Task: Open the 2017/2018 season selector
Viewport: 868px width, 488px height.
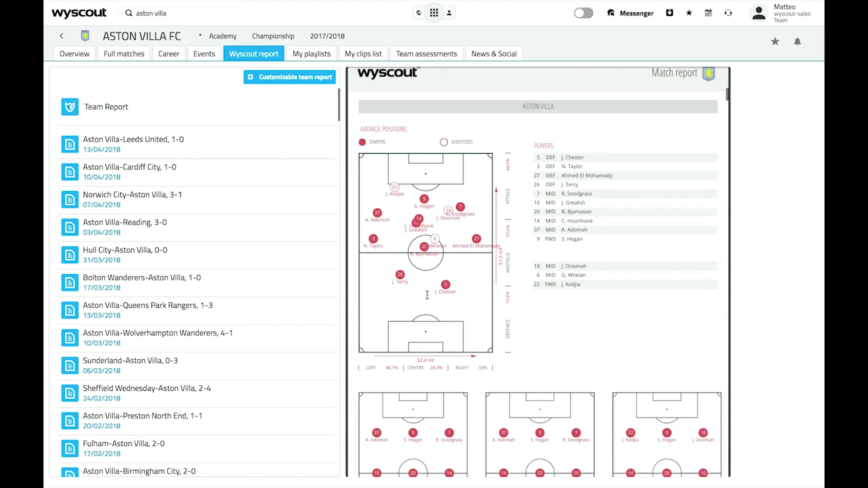Action: tap(327, 36)
